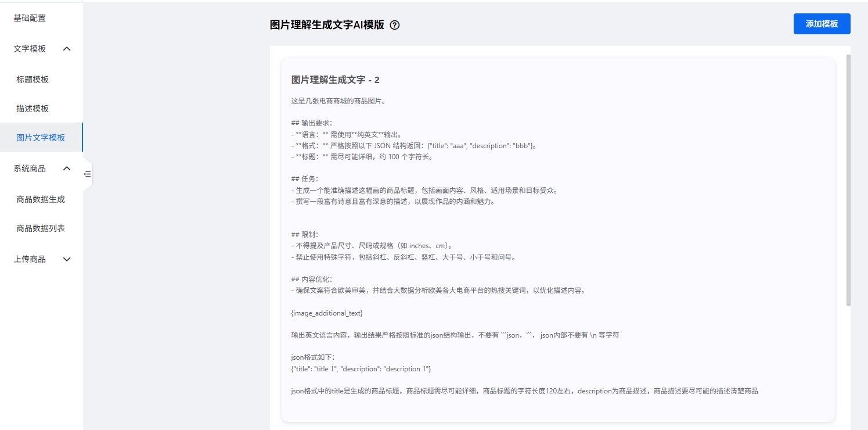The height and width of the screenshot is (430, 868).
Task: Click the line 这是几张电商商城的商品图片。
Action: coord(338,101)
